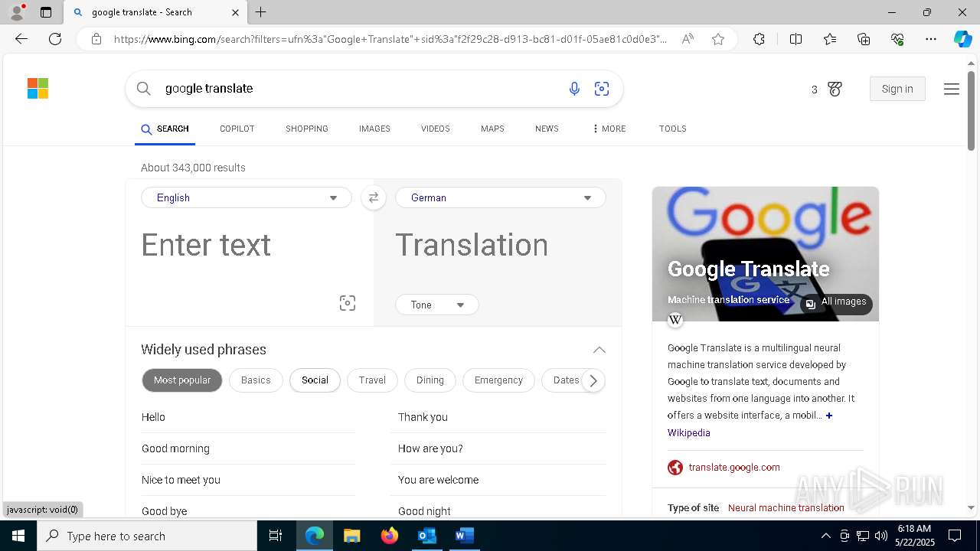
Task: Show hidden system tray icons
Action: click(825, 536)
